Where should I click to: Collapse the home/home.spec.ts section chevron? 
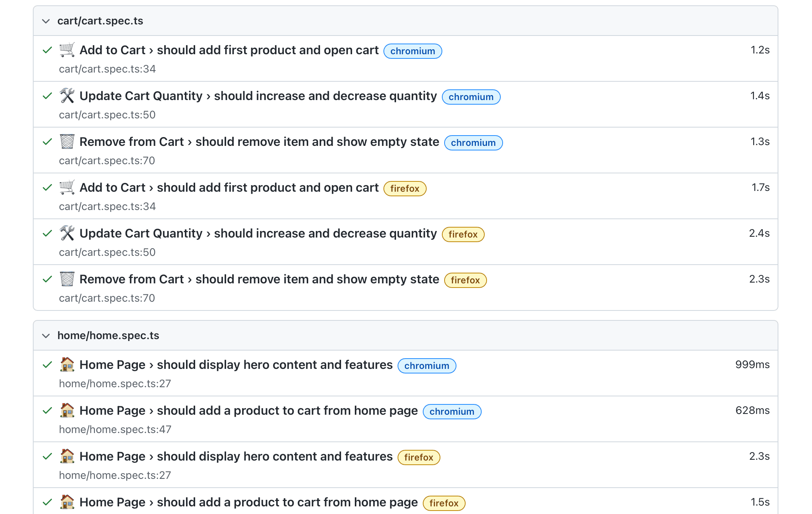(46, 336)
